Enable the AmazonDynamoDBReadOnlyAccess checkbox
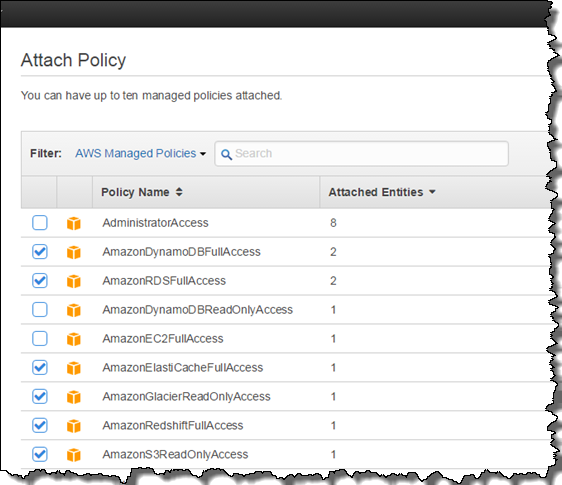Screen dimensions: 562x485 tap(40, 309)
